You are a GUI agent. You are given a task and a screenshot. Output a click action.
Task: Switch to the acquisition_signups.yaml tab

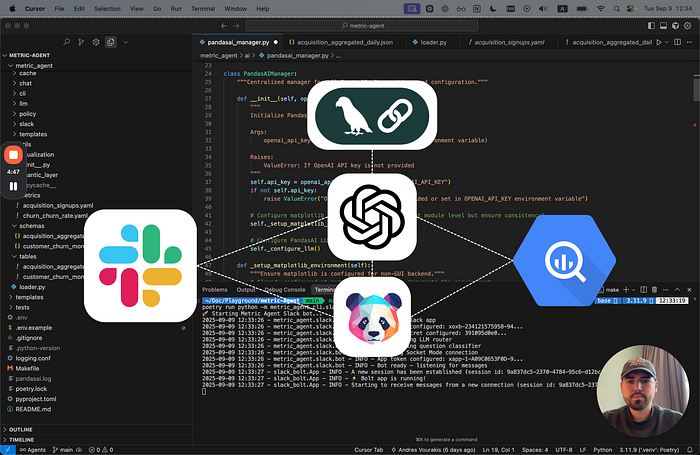click(508, 42)
